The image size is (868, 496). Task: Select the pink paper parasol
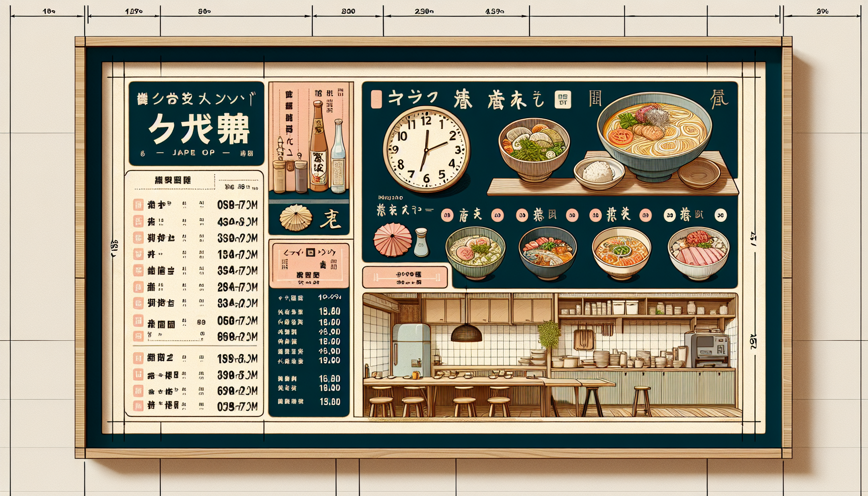tap(392, 239)
